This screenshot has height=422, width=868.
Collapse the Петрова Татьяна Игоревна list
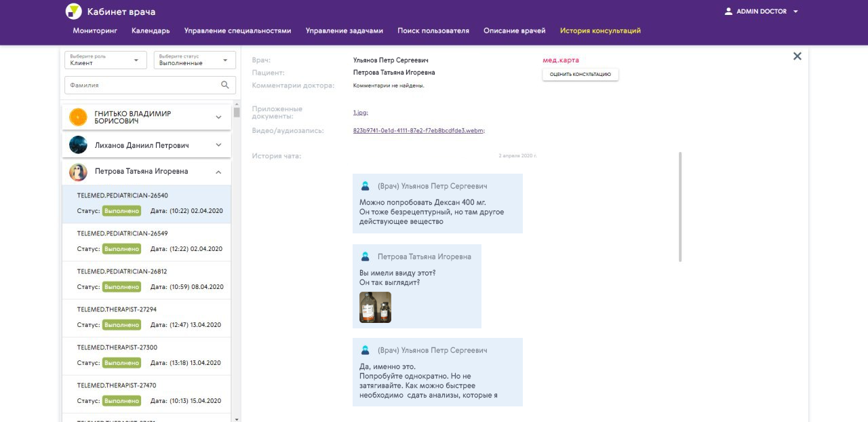click(218, 172)
